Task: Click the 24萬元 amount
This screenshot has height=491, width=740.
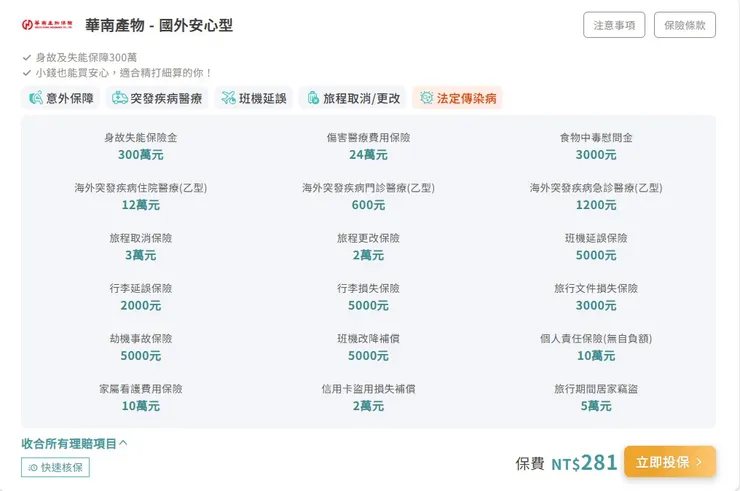Action: 369,154
